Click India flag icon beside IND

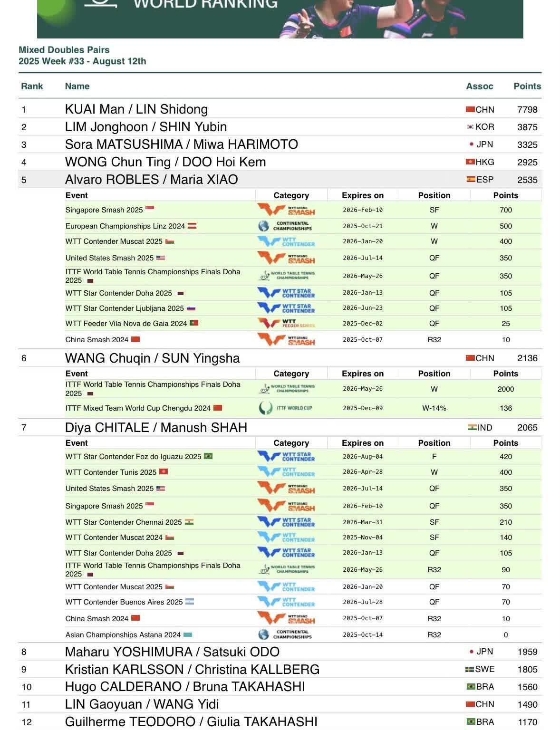[472, 427]
